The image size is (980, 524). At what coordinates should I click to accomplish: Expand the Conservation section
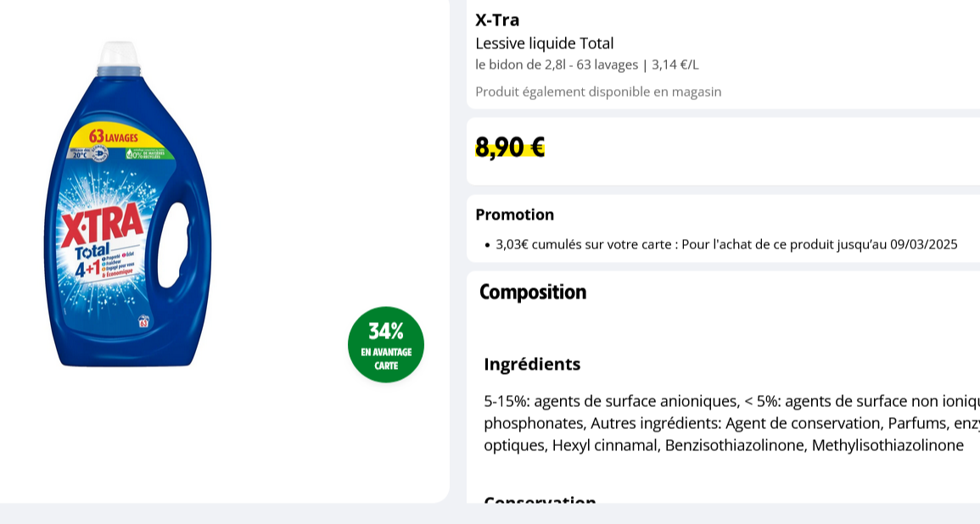540,502
